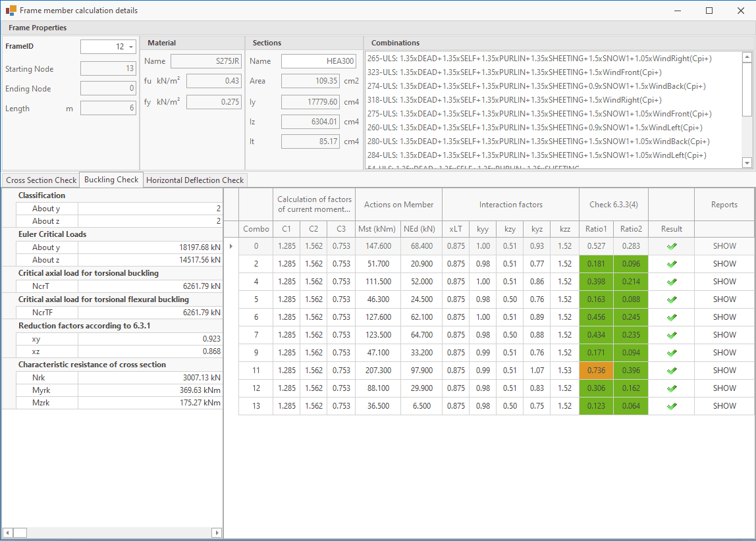Click the green checkmark for combo 13
The height and width of the screenshot is (541, 756).
(x=671, y=406)
